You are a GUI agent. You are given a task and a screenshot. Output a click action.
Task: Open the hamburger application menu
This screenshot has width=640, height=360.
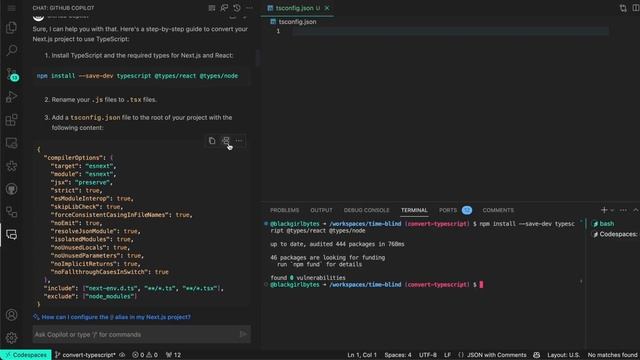click(11, 8)
